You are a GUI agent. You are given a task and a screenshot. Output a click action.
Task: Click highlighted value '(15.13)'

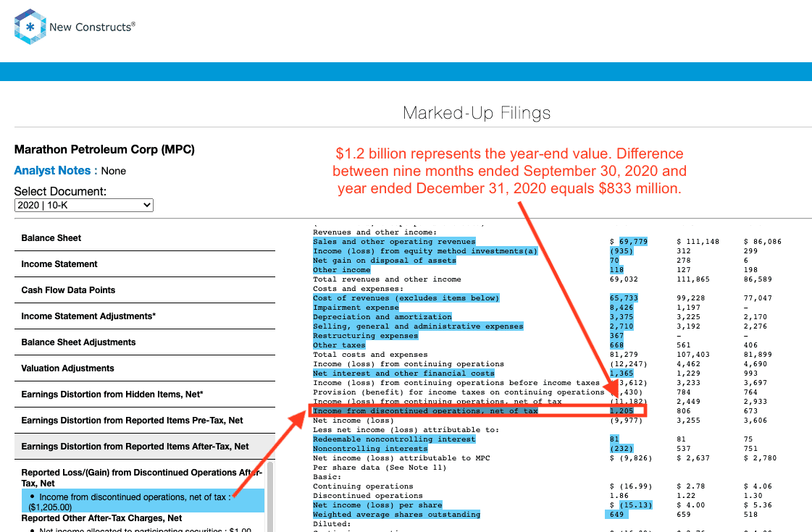pos(636,505)
